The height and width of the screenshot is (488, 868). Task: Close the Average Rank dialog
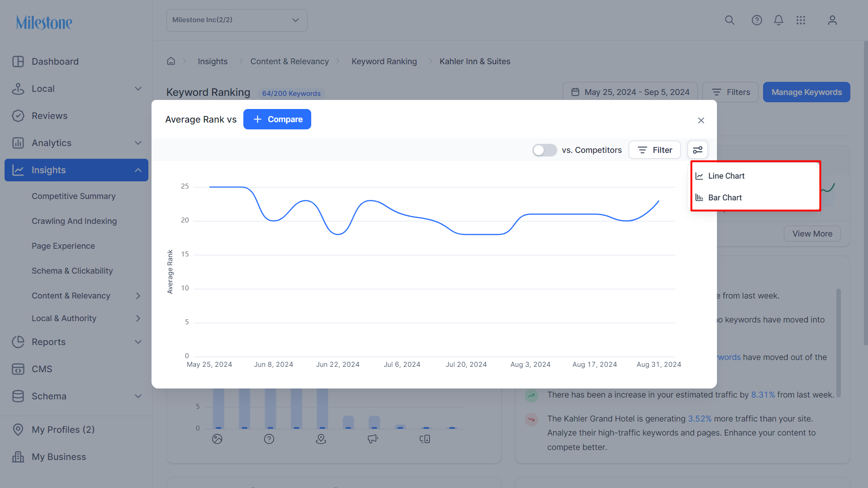pyautogui.click(x=701, y=120)
